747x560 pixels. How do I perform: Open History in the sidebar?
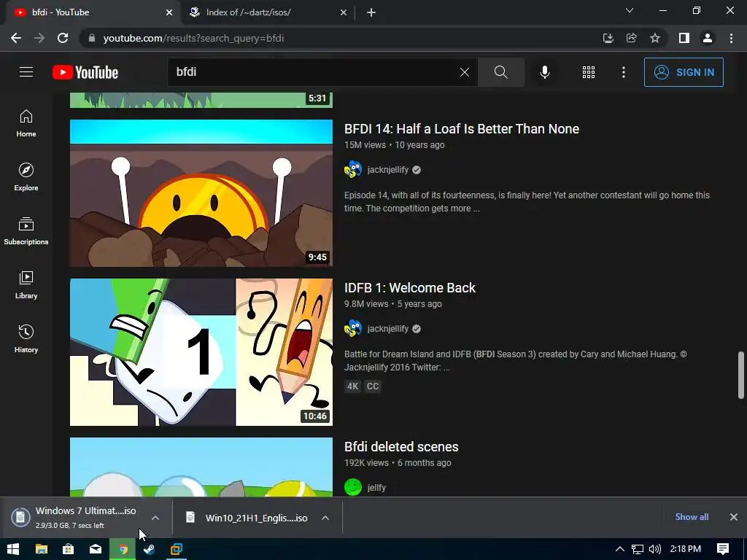[26, 338]
